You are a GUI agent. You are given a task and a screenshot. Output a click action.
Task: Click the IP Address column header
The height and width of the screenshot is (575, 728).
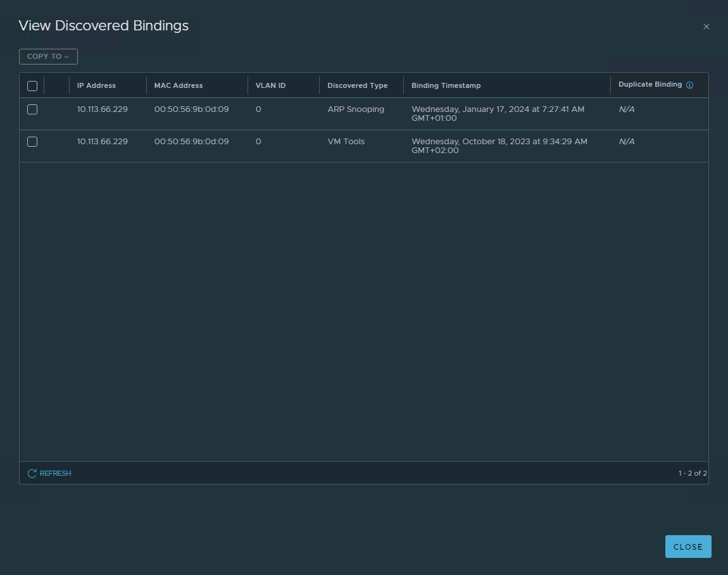click(x=96, y=85)
